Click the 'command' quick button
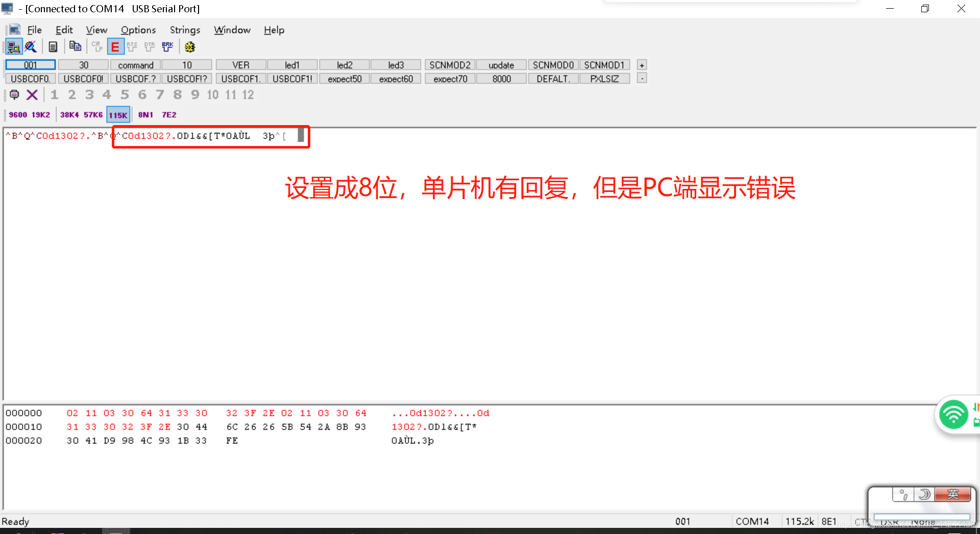Screen dimensions: 980x534 (136, 65)
